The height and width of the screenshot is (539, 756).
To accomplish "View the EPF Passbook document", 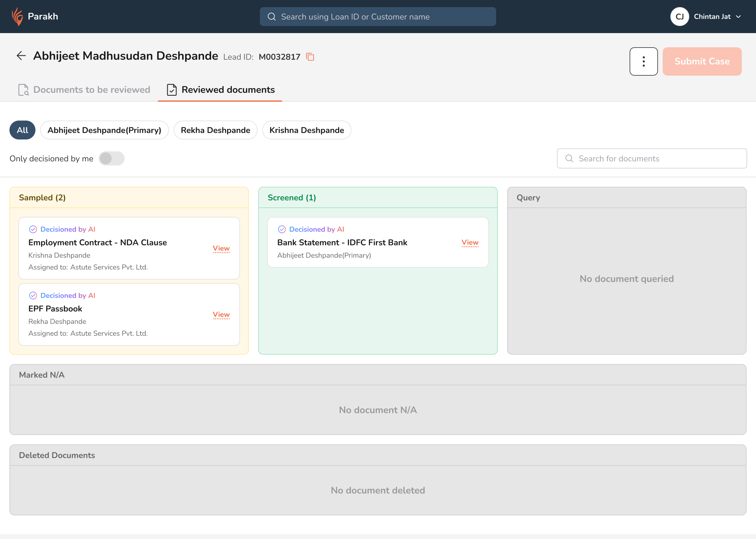I will coord(221,314).
